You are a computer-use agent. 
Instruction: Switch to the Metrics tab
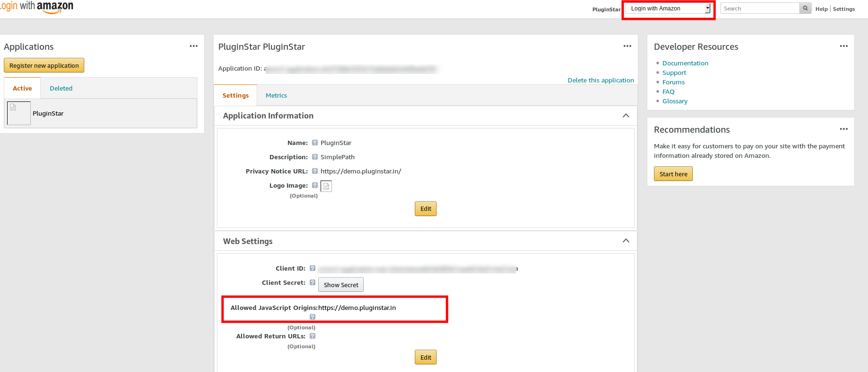tap(276, 96)
